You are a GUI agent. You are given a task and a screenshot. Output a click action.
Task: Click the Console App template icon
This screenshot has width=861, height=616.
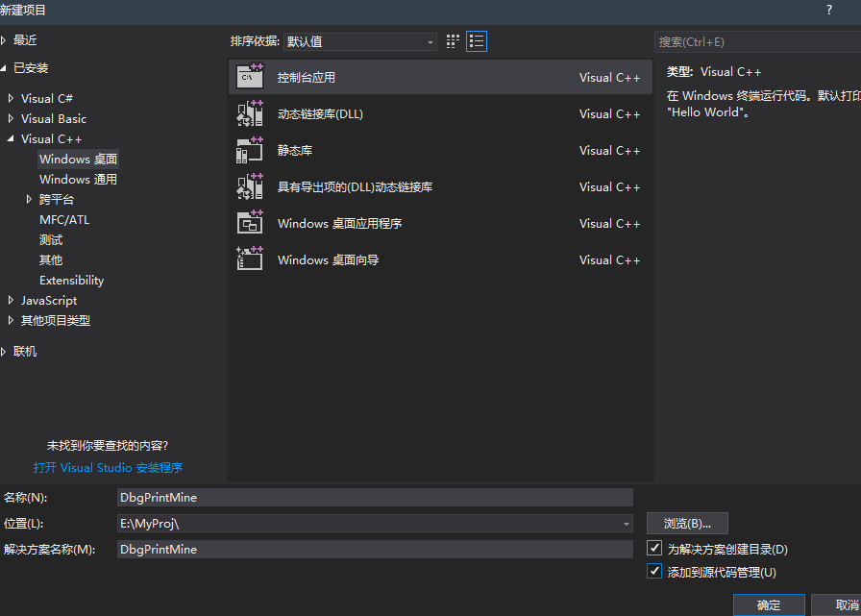(x=250, y=77)
